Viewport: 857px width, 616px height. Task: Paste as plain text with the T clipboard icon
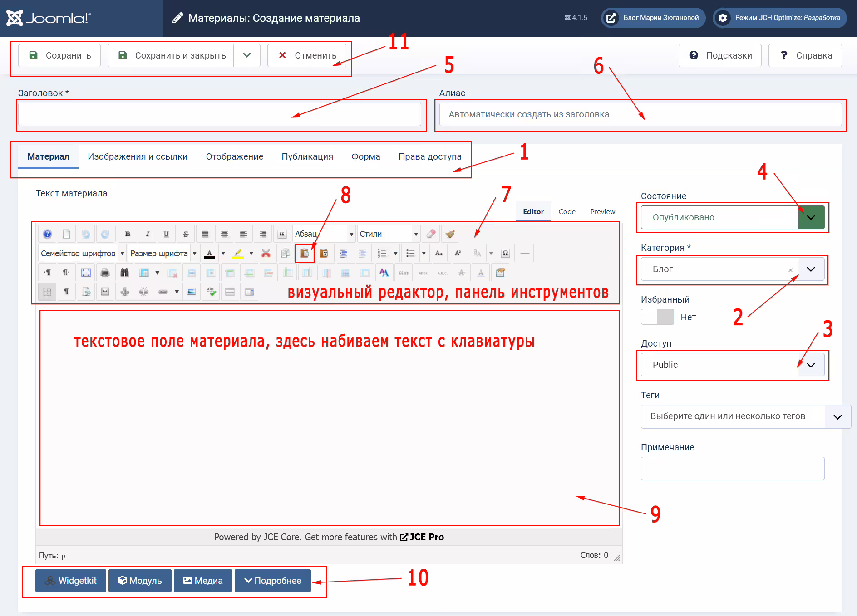click(x=324, y=253)
